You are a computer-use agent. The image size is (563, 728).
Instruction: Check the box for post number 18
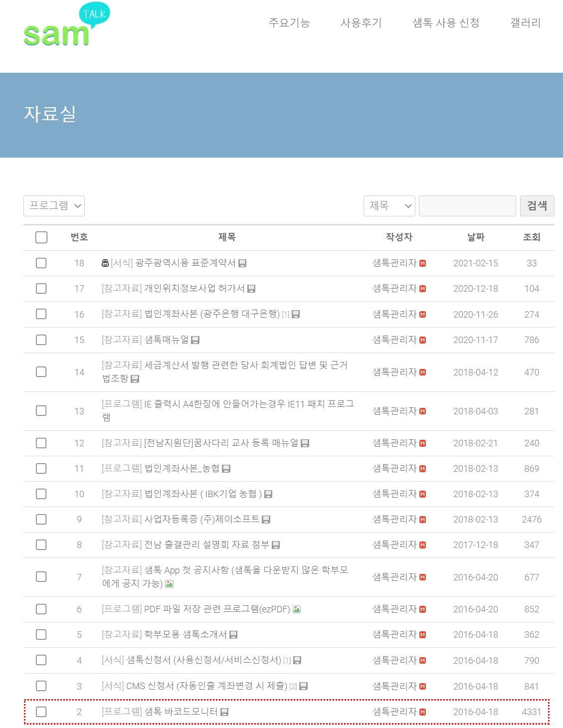click(x=41, y=263)
